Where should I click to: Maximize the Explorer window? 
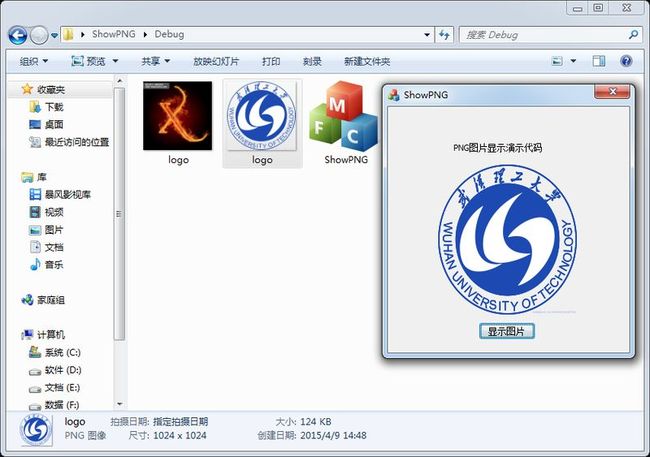coord(598,8)
